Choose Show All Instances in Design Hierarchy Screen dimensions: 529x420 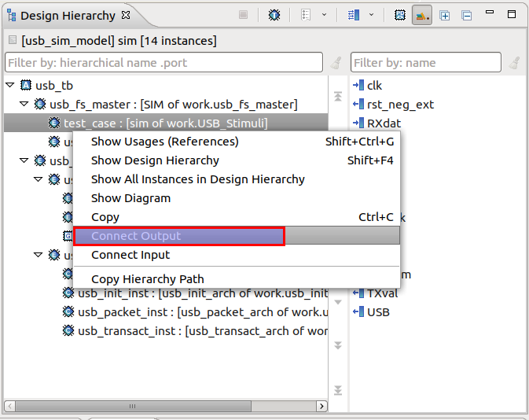click(x=237, y=179)
